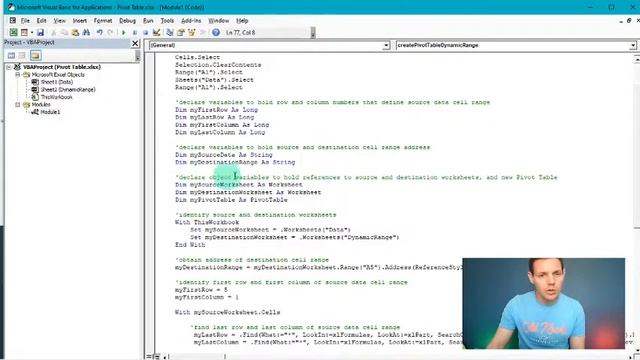Open the Help menu
This screenshot has height=360, width=640.
pyautogui.click(x=242, y=20)
